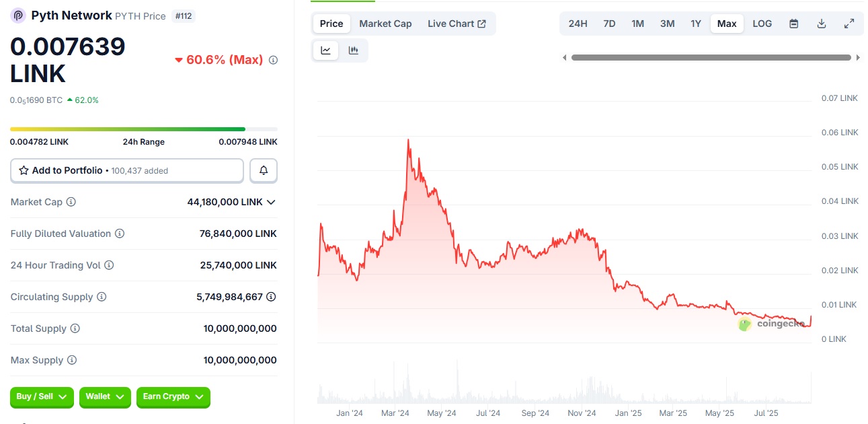This screenshot has height=424, width=868.
Task: Click the 0.06 LINK axis label
Action: click(x=840, y=133)
